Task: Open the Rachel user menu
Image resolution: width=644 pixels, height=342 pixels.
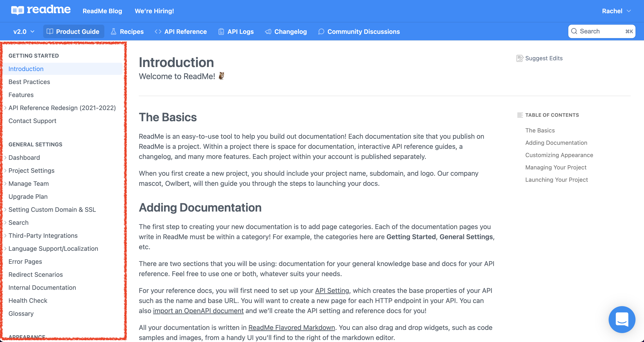Action: tap(616, 11)
